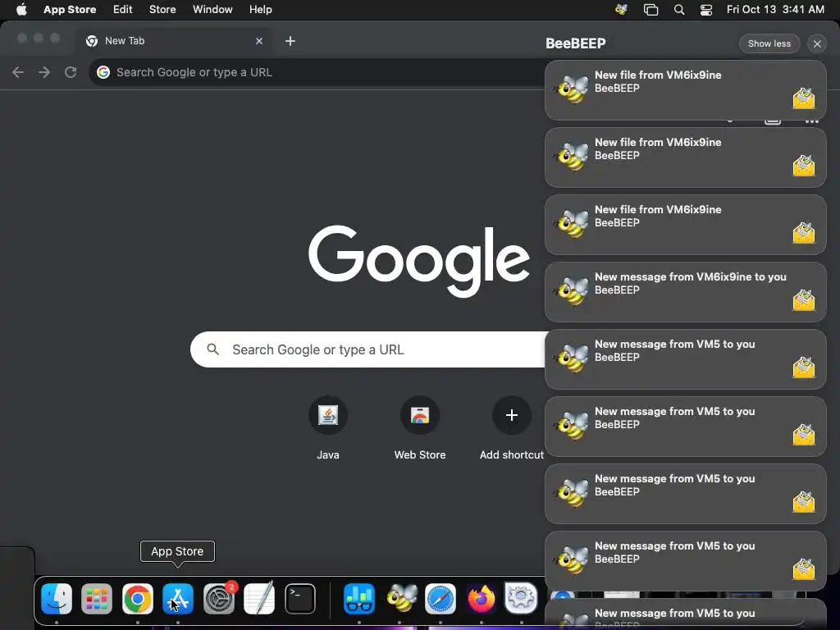This screenshot has width=840, height=630.
Task: Open Launchpad in the Dock
Action: [x=97, y=598]
